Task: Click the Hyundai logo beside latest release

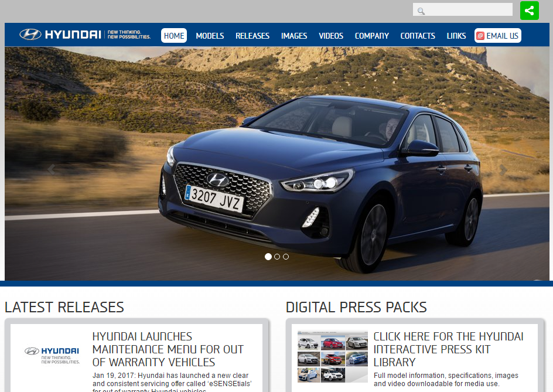Action: [52, 354]
